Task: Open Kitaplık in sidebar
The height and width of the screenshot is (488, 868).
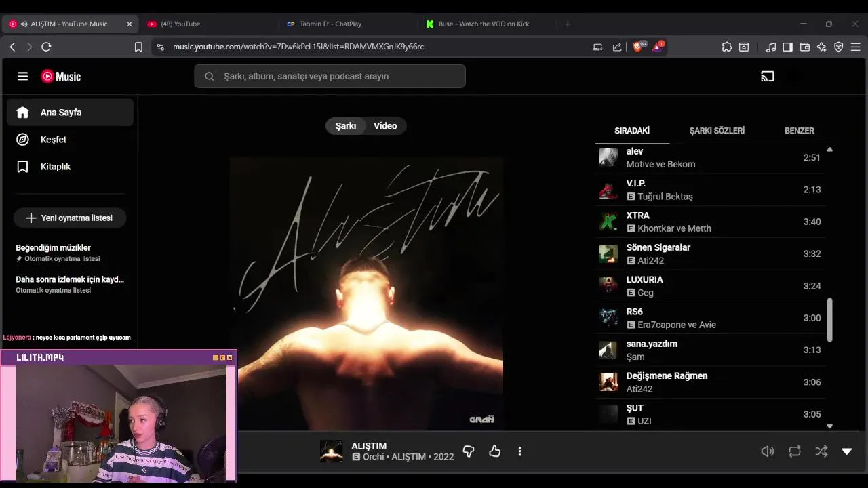Action: point(70,167)
